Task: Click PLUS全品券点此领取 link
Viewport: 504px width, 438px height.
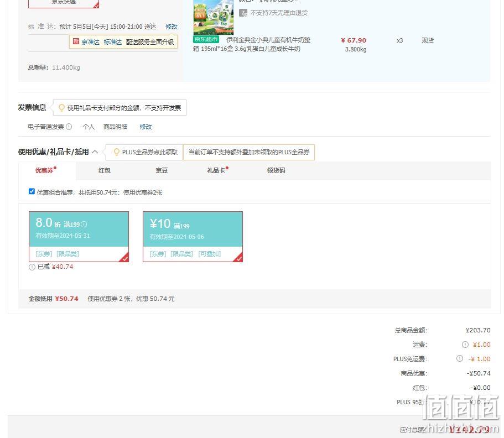Action: coord(150,152)
